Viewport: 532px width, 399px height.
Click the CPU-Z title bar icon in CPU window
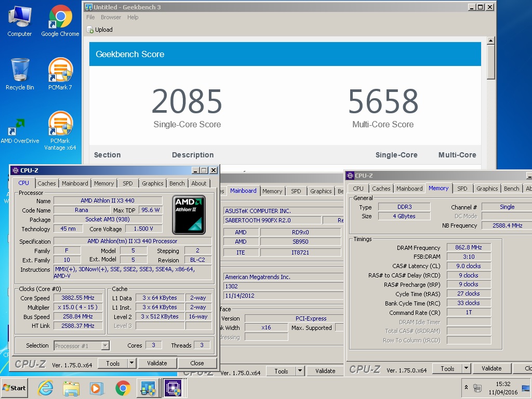pyautogui.click(x=15, y=170)
